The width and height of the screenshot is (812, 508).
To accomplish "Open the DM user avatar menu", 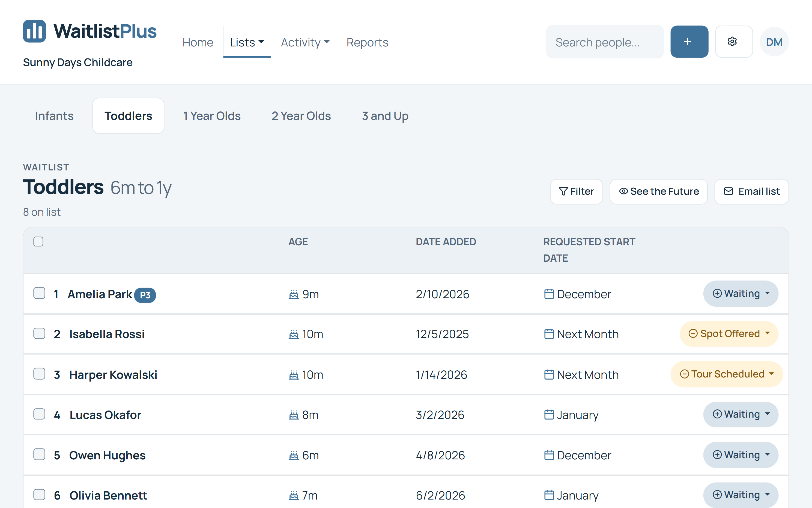I will click(x=774, y=42).
